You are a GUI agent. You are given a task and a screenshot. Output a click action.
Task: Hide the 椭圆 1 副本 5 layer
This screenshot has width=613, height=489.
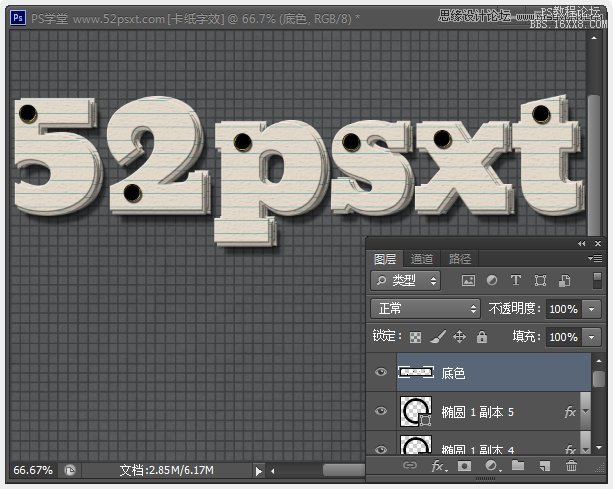pos(381,411)
